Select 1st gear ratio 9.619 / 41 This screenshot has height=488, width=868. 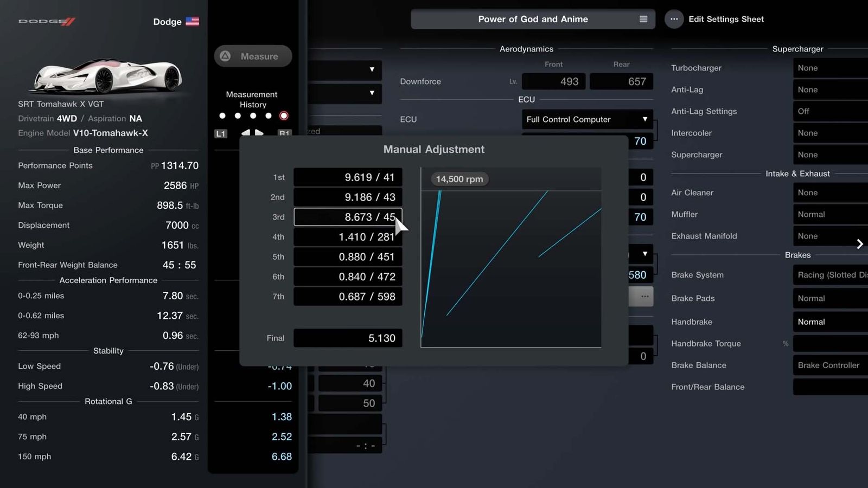pyautogui.click(x=348, y=177)
